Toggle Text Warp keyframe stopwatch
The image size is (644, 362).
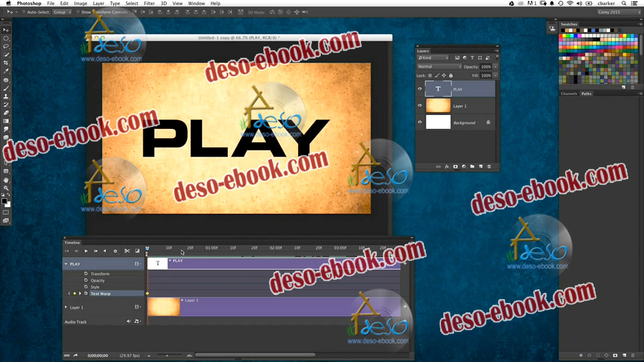(x=86, y=293)
